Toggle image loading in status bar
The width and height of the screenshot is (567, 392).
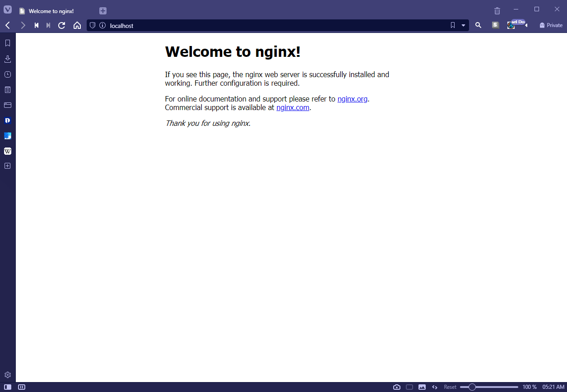pyautogui.click(x=422, y=387)
